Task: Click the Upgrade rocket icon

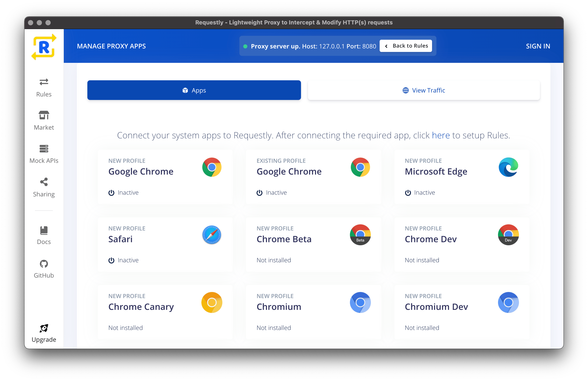Action: pyautogui.click(x=44, y=328)
